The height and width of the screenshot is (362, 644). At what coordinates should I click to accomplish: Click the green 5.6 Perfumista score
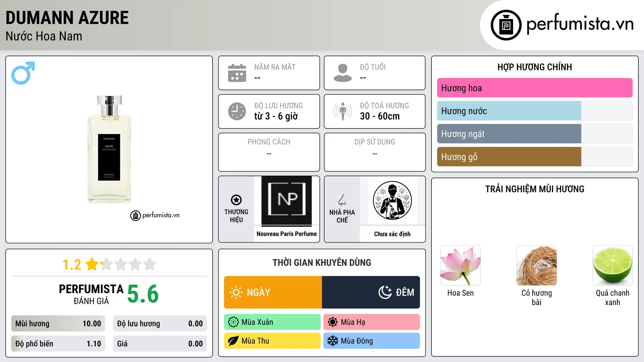point(143,294)
